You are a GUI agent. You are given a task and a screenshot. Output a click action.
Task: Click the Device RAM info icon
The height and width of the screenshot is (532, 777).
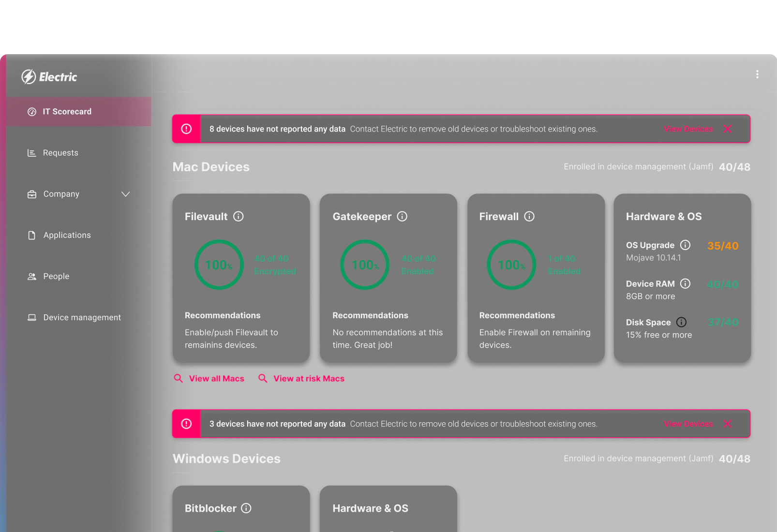tap(686, 284)
